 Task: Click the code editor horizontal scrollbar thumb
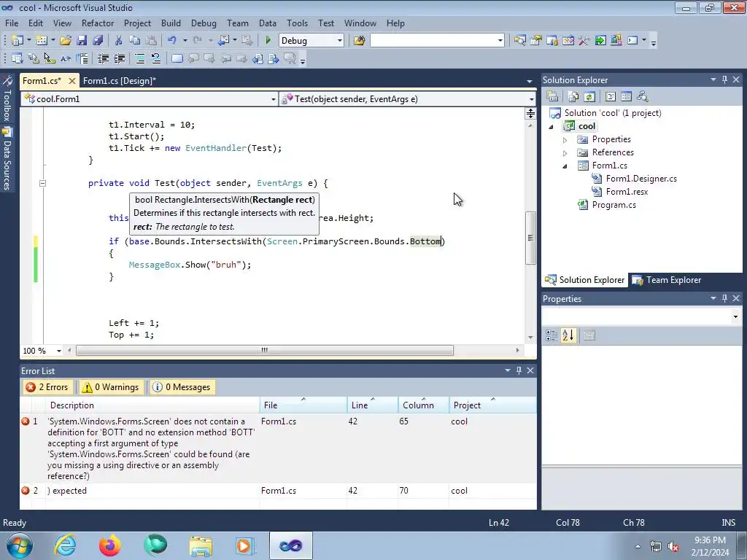click(265, 351)
